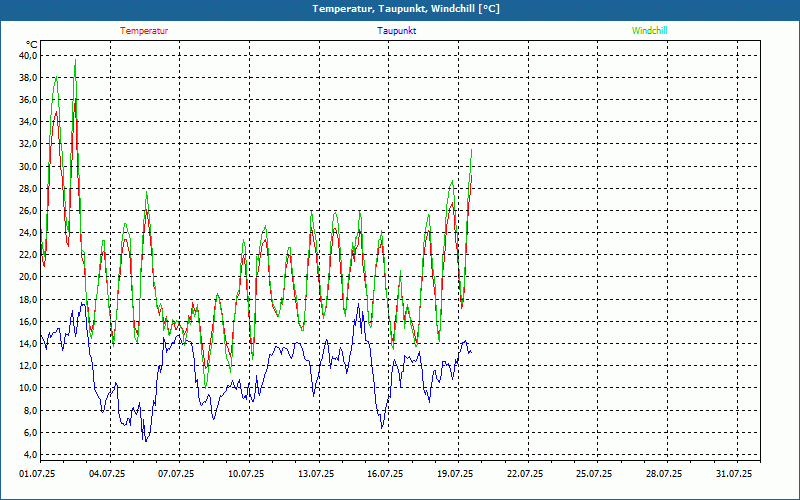Image resolution: width=800 pixels, height=500 pixels.
Task: Click the 34,0 y-axis value
Action: coord(29,122)
